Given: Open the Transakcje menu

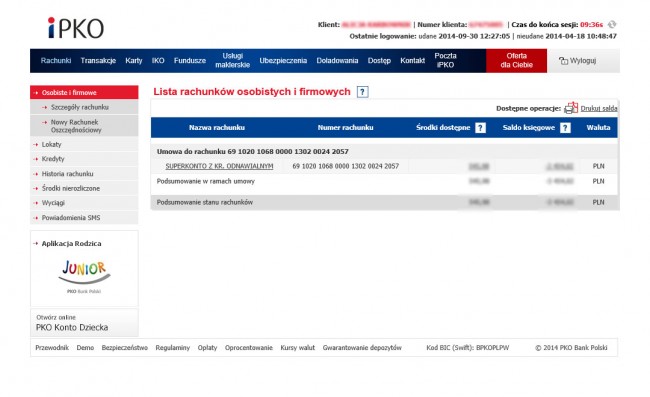Looking at the screenshot, I should point(98,61).
